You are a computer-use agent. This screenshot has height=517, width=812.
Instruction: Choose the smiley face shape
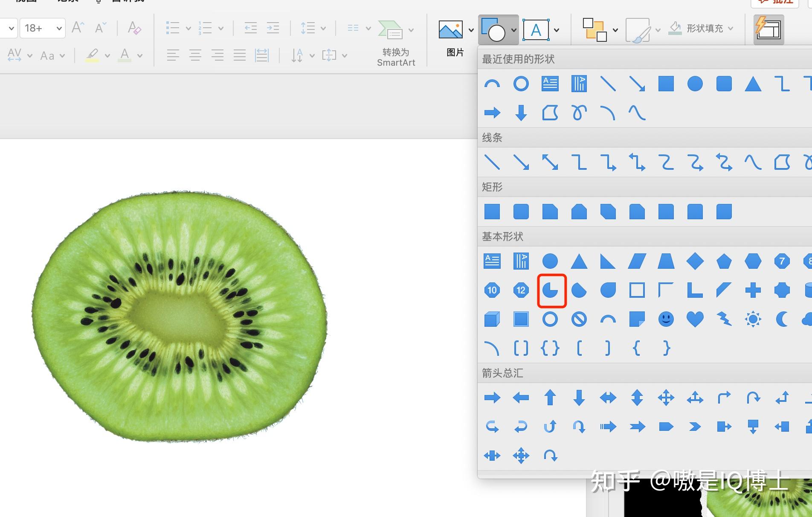(666, 319)
